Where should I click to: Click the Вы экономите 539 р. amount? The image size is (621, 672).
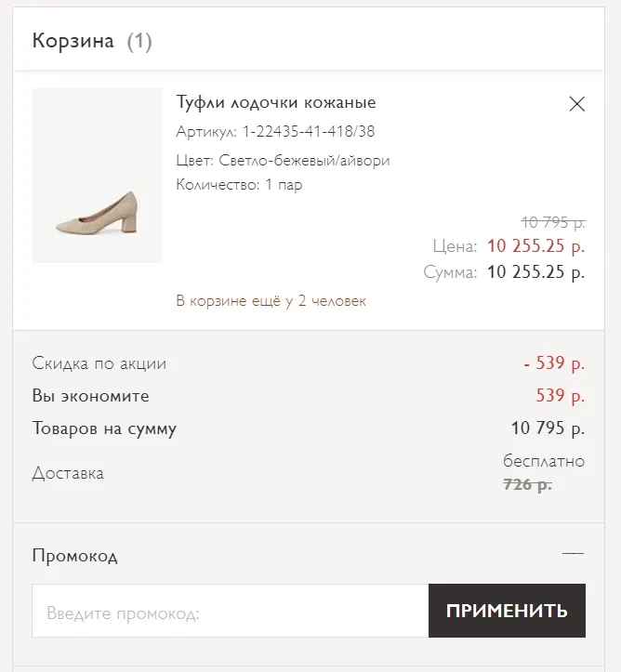(x=561, y=396)
